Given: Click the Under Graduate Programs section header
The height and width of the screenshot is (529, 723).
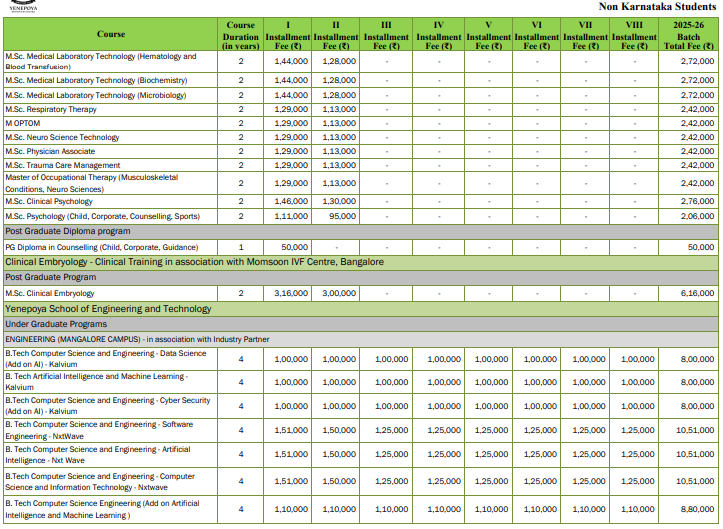Looking at the screenshot, I should [x=56, y=325].
